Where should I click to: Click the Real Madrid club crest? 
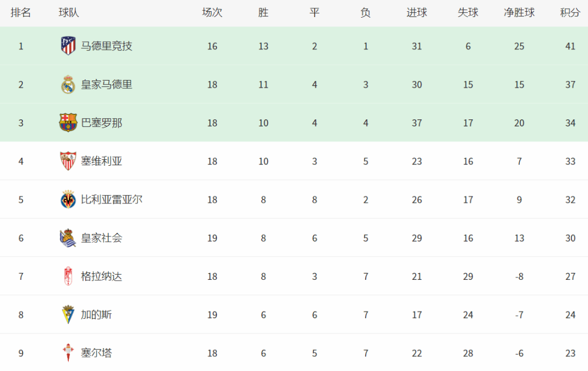click(68, 85)
